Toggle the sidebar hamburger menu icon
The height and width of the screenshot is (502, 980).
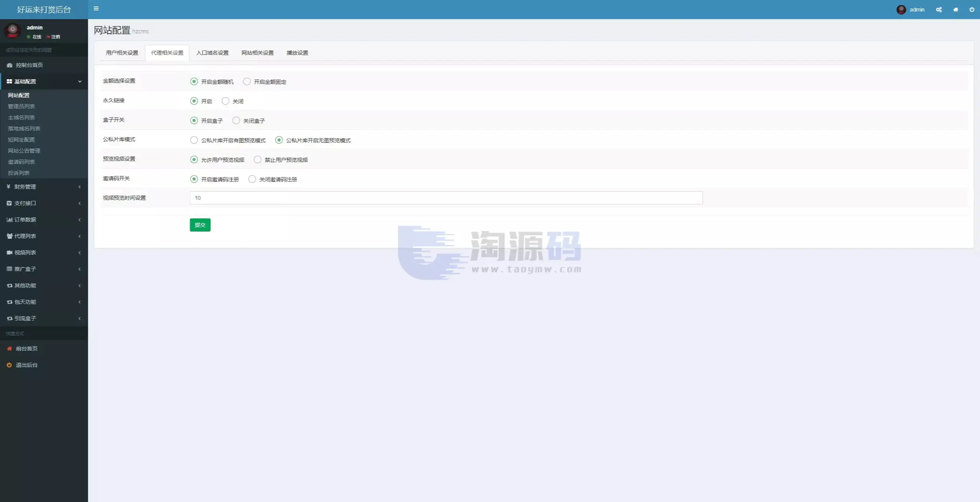coord(96,8)
